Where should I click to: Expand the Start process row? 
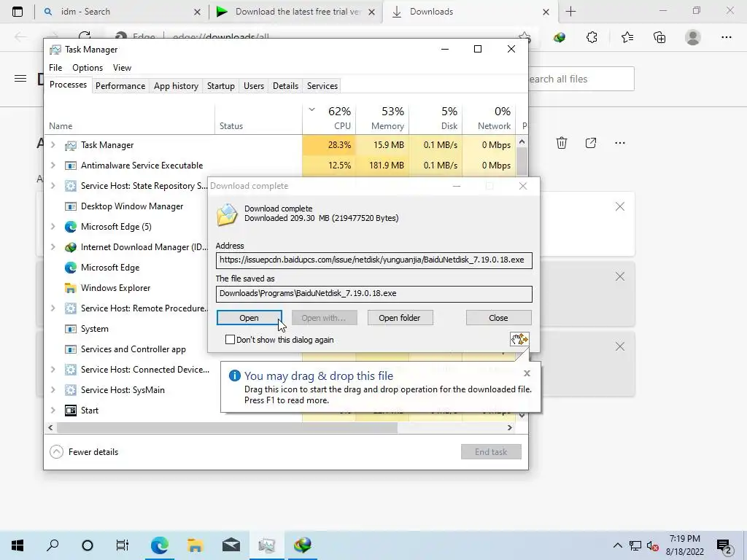point(53,411)
